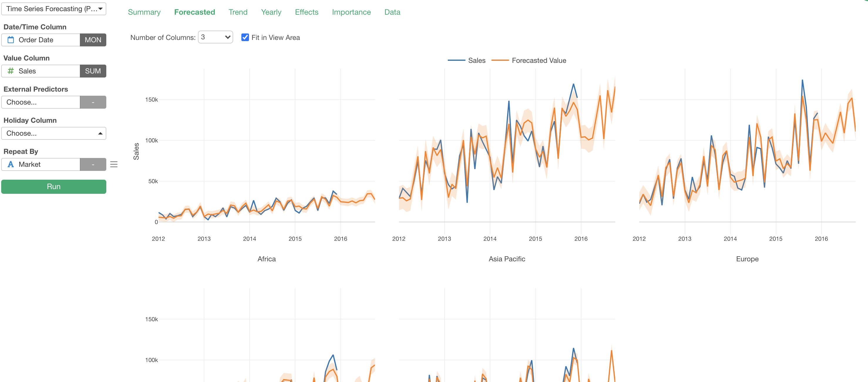Click the dash button next to External Predictors

tap(93, 102)
